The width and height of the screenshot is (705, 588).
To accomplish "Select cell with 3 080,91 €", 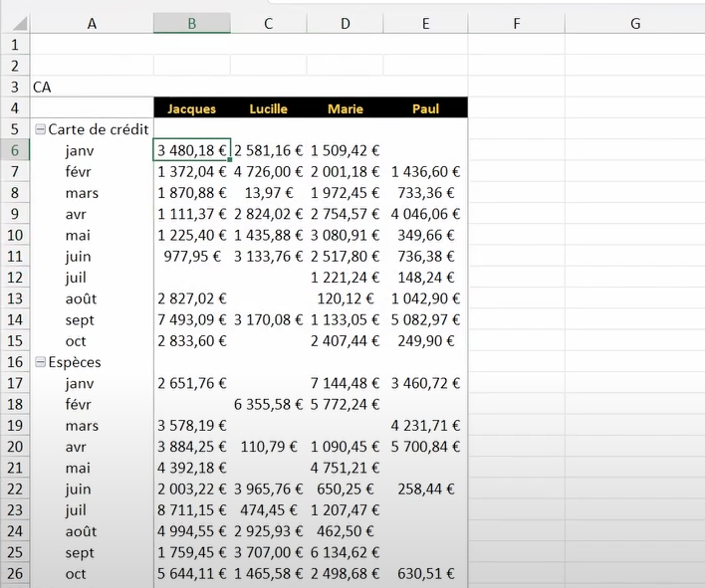I will click(346, 235).
